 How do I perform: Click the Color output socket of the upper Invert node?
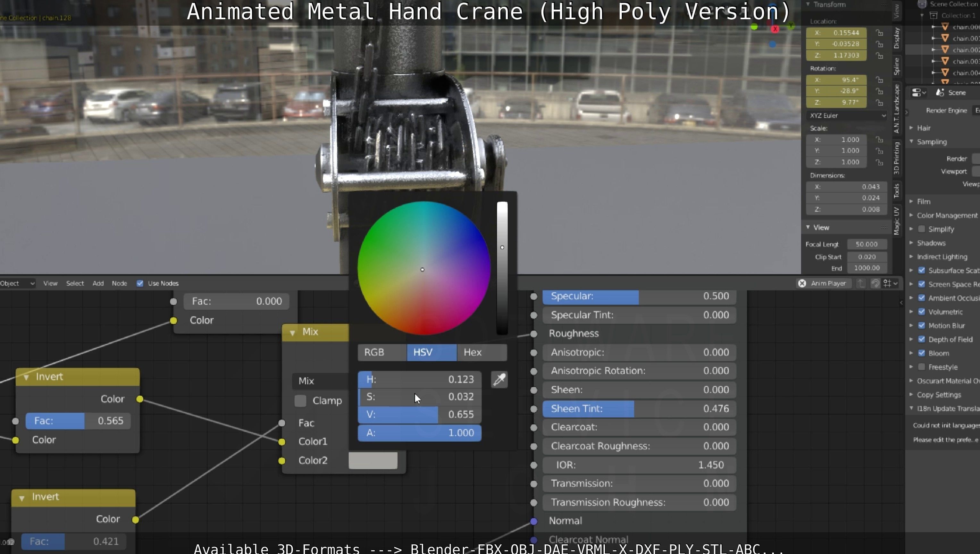(140, 399)
